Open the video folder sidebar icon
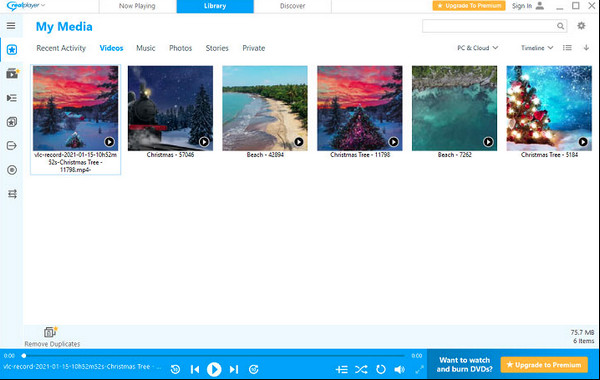600x380 pixels. (x=12, y=73)
